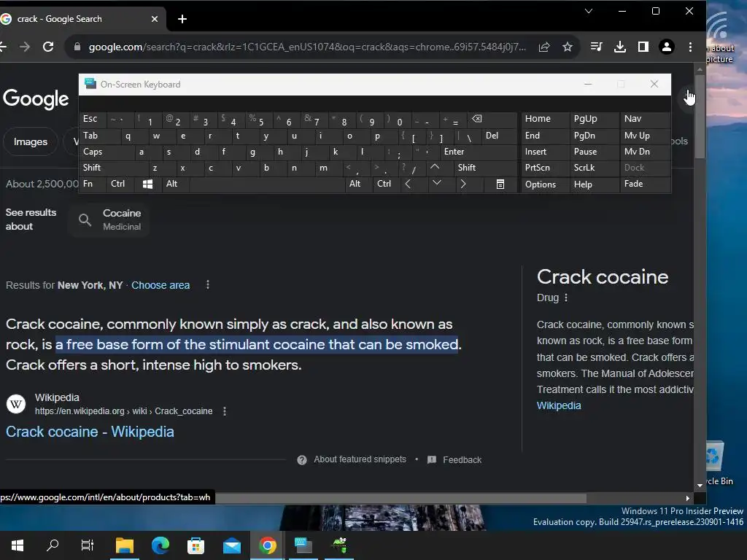
Task: Click the Windows key on On-Screen Keyboard
Action: coord(147,184)
